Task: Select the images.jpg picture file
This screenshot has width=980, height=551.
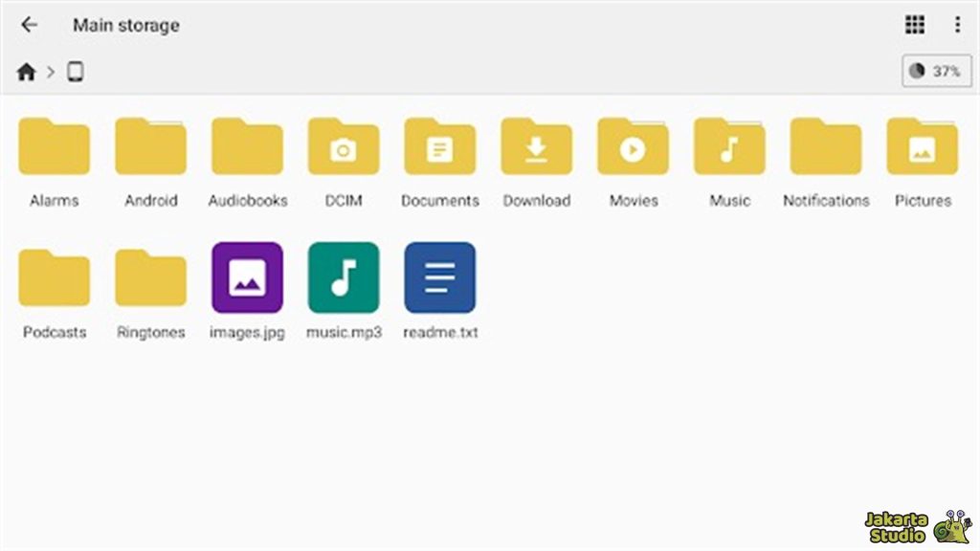Action: (x=247, y=276)
